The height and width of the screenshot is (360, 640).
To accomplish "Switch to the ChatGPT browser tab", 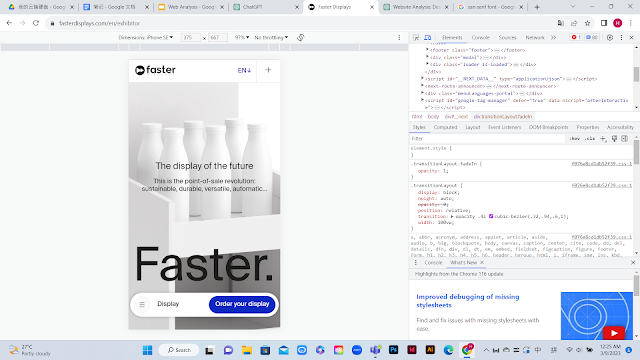I will coord(265,7).
